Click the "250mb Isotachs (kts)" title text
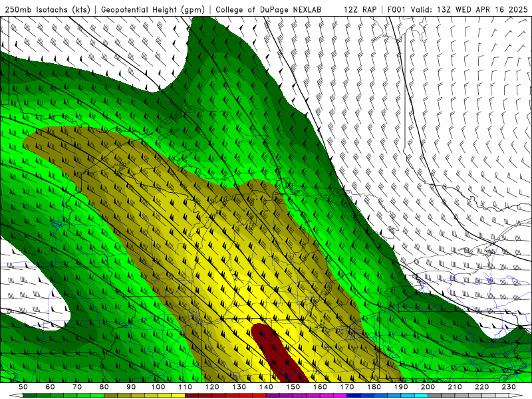This screenshot has width=532, height=399. (47, 10)
